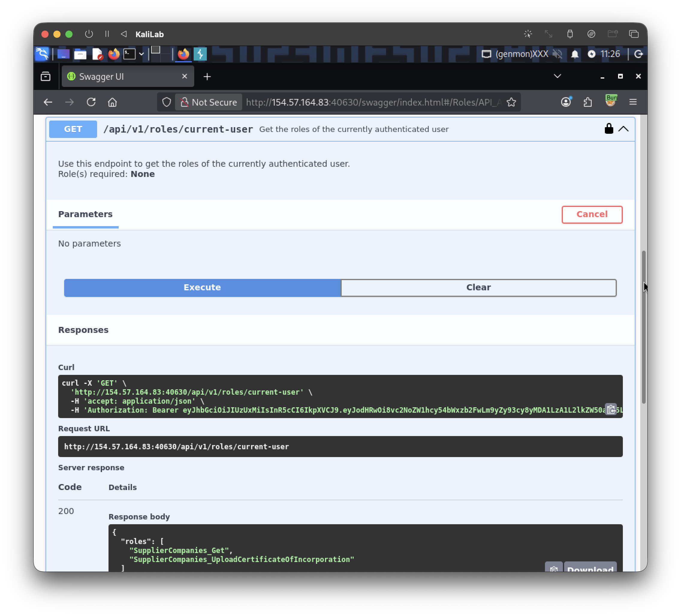This screenshot has height=616, width=681.
Task: Bookmark this page with the star
Action: pyautogui.click(x=511, y=102)
